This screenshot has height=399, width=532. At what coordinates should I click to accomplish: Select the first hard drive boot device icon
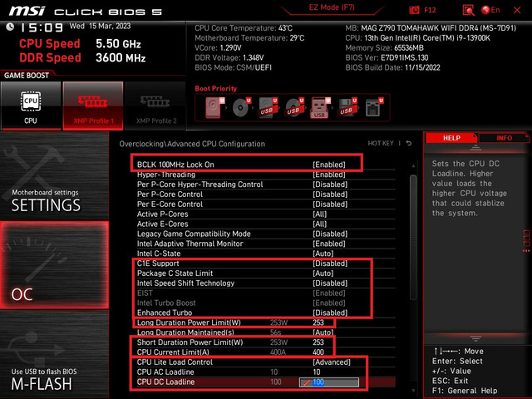(x=214, y=107)
